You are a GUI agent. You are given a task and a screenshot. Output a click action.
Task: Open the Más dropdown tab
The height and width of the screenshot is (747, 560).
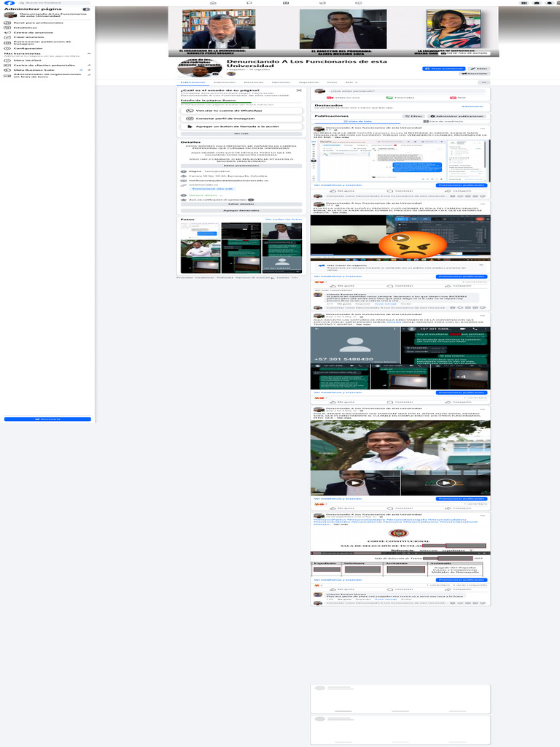351,82
